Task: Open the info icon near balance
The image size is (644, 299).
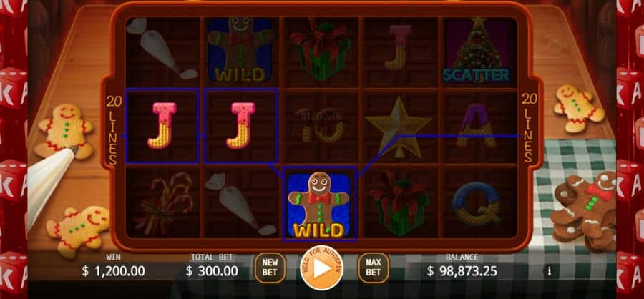Action: pos(550,271)
